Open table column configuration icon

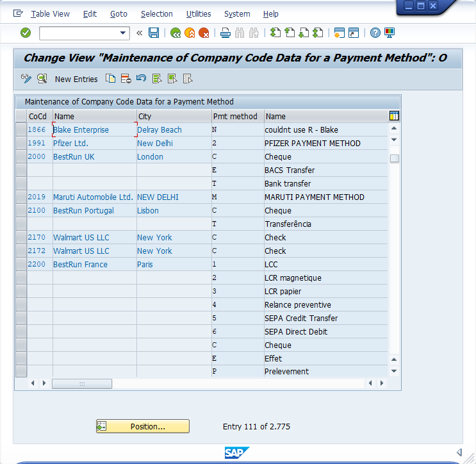click(394, 116)
